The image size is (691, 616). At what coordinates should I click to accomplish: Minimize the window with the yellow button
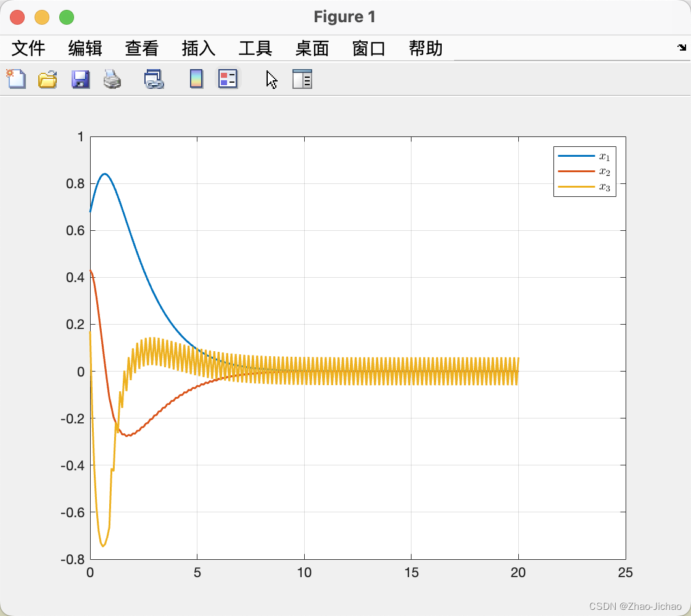point(42,17)
